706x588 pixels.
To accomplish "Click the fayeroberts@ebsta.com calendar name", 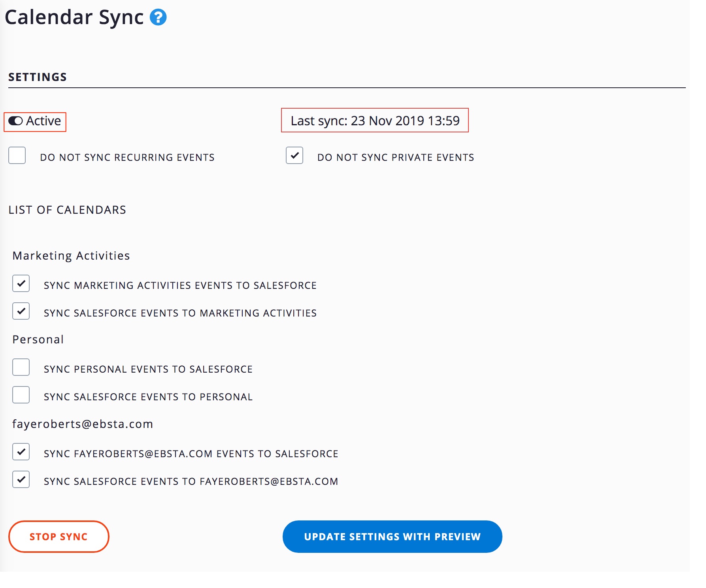I will [x=83, y=424].
